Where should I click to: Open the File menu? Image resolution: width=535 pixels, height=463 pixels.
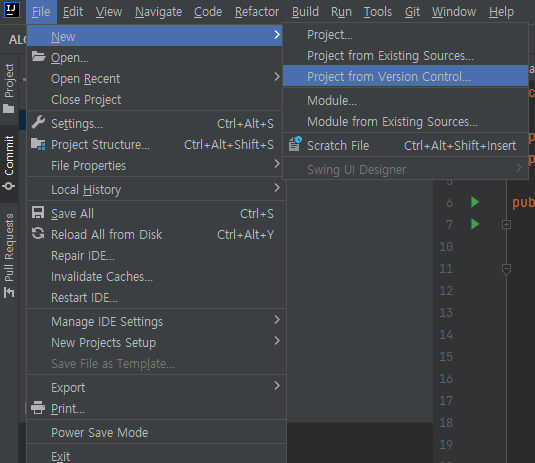pyautogui.click(x=41, y=12)
